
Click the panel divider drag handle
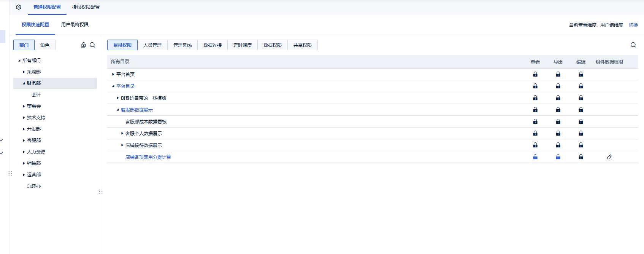click(101, 191)
